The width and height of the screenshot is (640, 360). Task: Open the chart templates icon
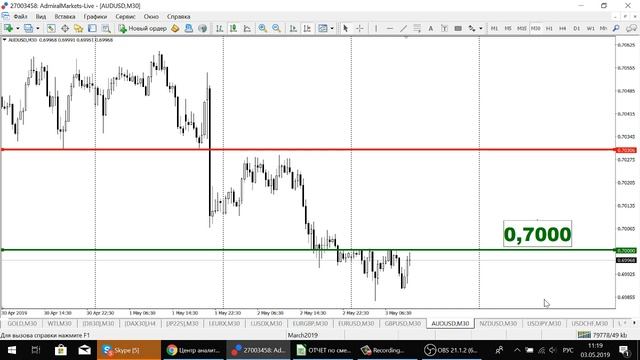pyautogui.click(x=323, y=28)
